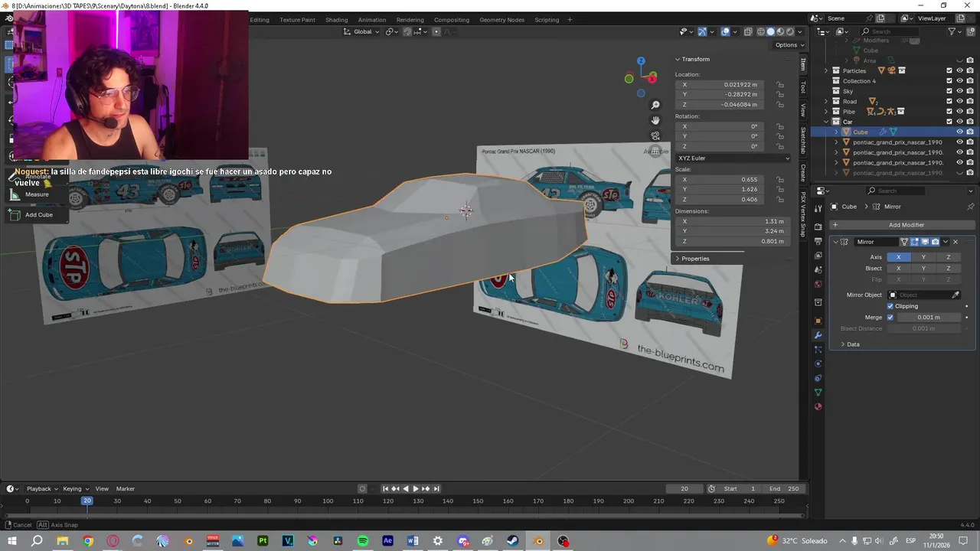The height and width of the screenshot is (551, 980).
Task: Enable Mirror Axis Y
Action: coord(923,257)
